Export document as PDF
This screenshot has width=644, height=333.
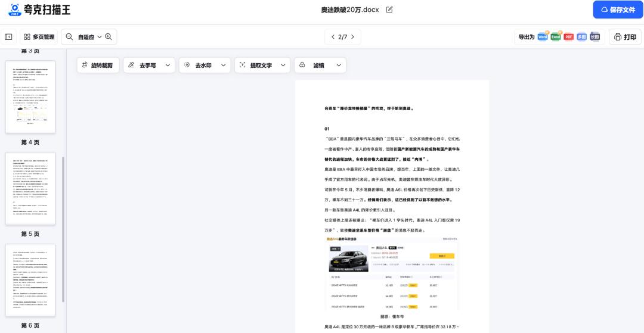coord(569,37)
